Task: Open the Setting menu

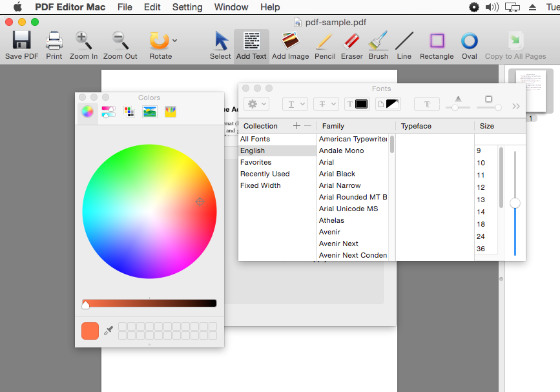Action: pyautogui.click(x=187, y=7)
